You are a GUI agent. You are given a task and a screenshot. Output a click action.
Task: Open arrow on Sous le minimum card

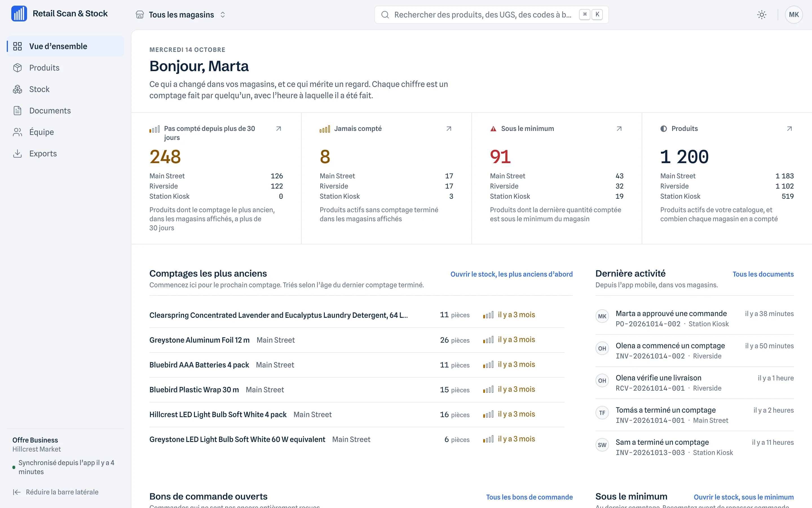(619, 129)
